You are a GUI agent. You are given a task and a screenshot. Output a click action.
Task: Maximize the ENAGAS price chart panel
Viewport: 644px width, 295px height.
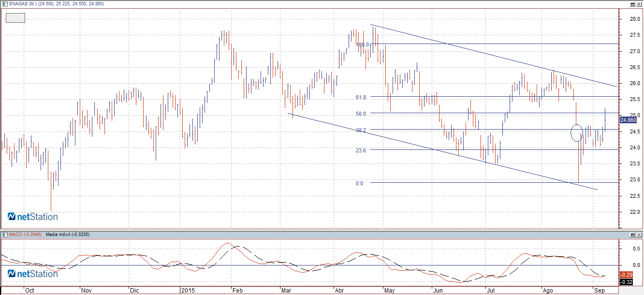(632, 3)
